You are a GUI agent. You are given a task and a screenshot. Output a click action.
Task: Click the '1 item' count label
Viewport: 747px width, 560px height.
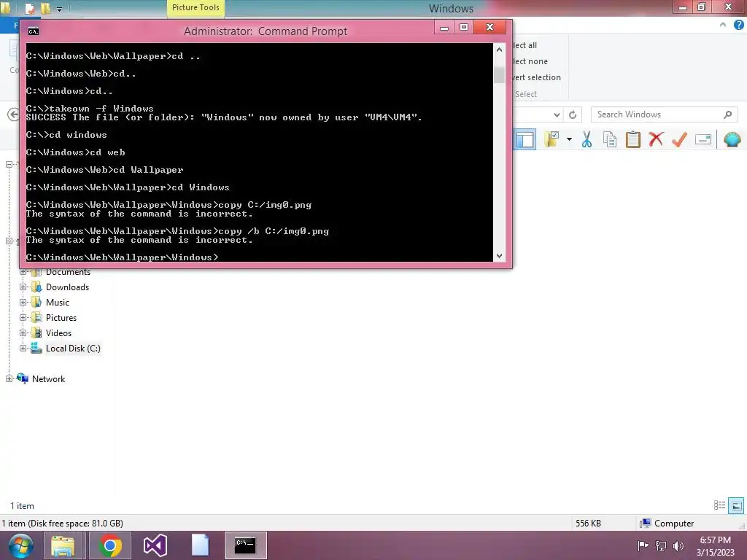tap(23, 506)
